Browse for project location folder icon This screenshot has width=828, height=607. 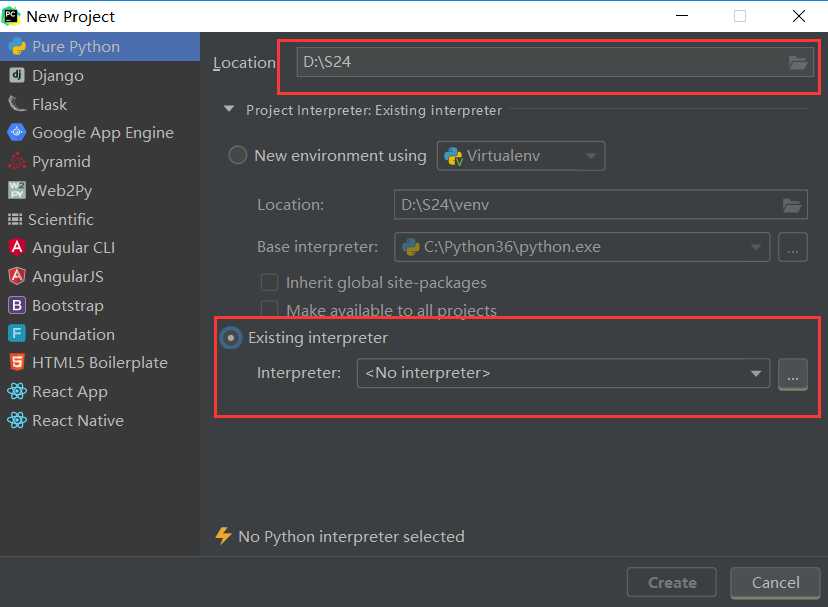(797, 63)
